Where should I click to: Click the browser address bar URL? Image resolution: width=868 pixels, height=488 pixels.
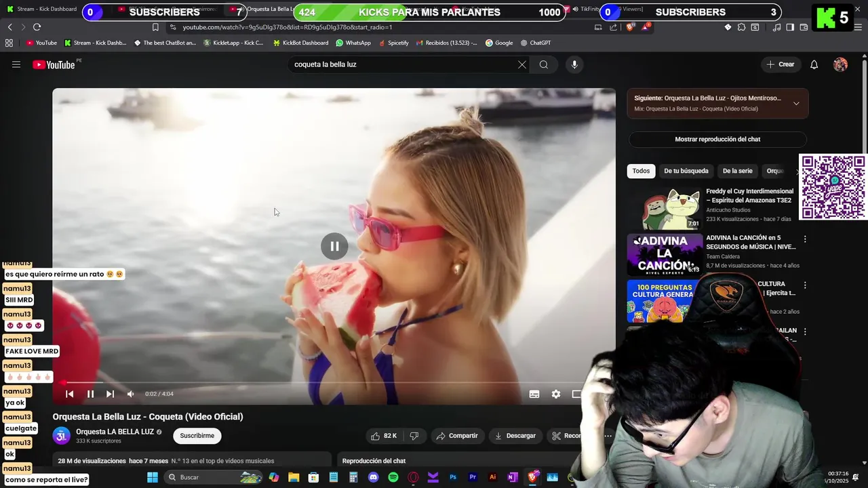point(288,27)
